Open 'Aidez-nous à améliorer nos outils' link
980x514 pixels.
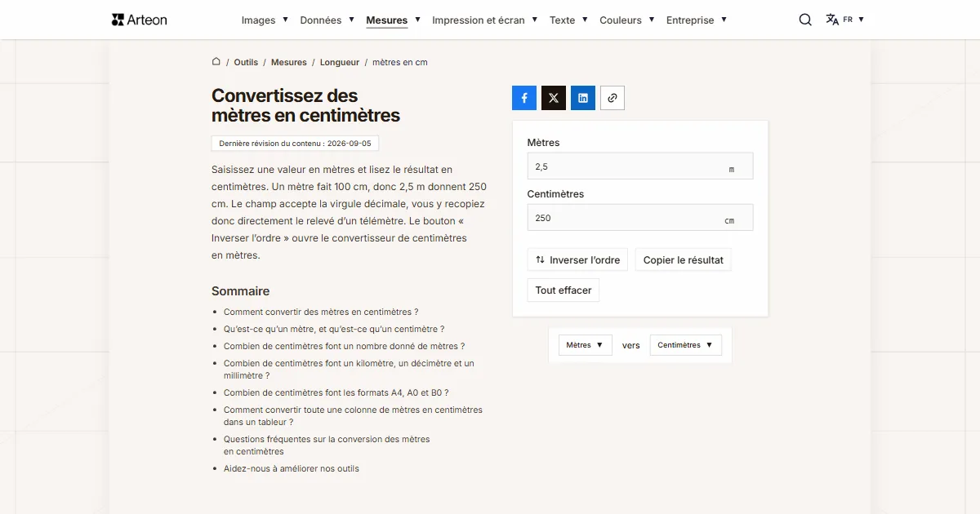(x=292, y=468)
